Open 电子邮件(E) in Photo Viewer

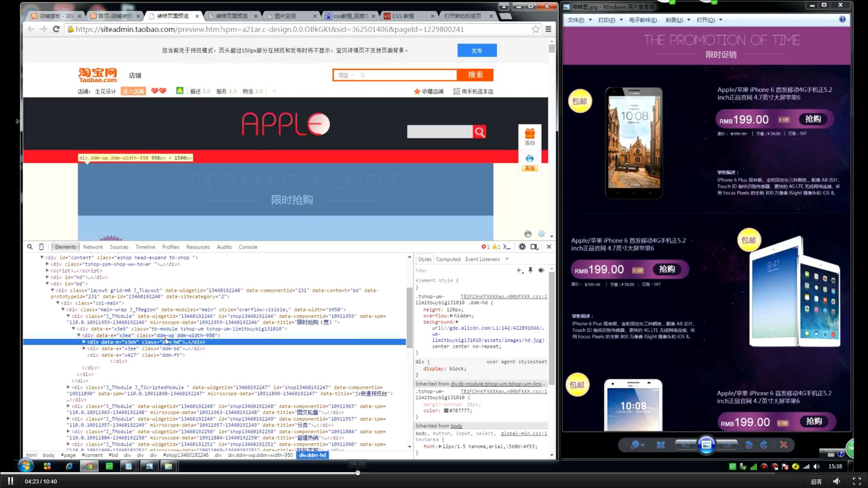pos(642,20)
